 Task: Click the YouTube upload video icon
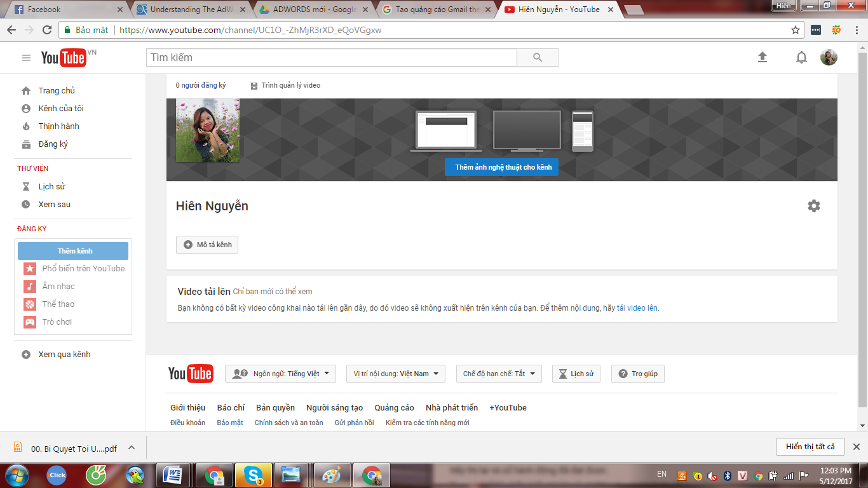(x=763, y=57)
